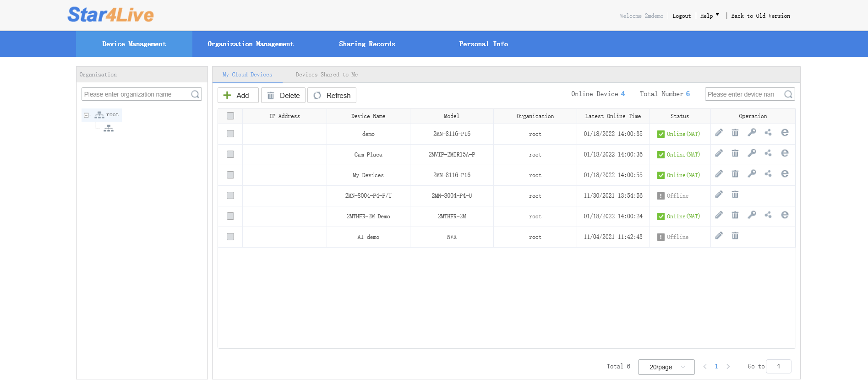Select the AI demo row checkbox
Image resolution: width=868 pixels, height=384 pixels.
pyautogui.click(x=230, y=237)
